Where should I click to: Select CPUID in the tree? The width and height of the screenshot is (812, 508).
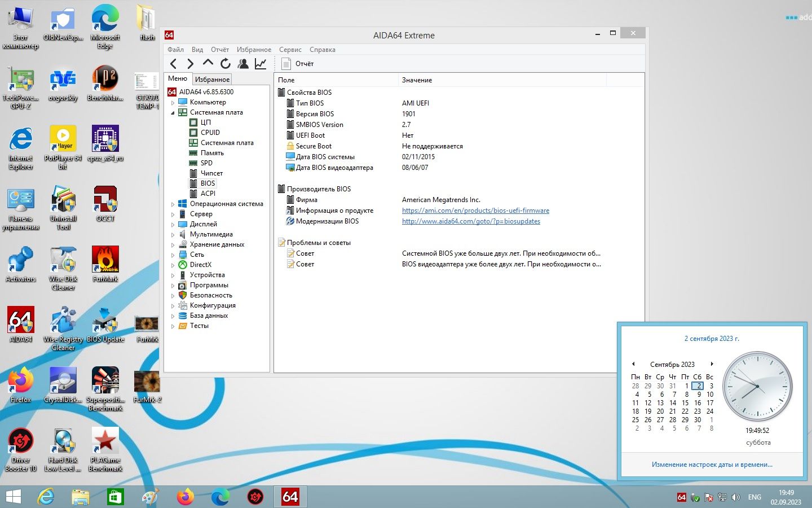(210, 133)
